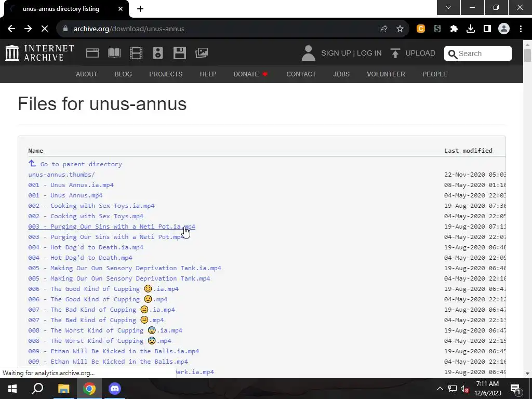Image resolution: width=532 pixels, height=399 pixels.
Task: Open 009 - Ethan Will Be Kicked.ia.mp4
Action: coord(114,351)
